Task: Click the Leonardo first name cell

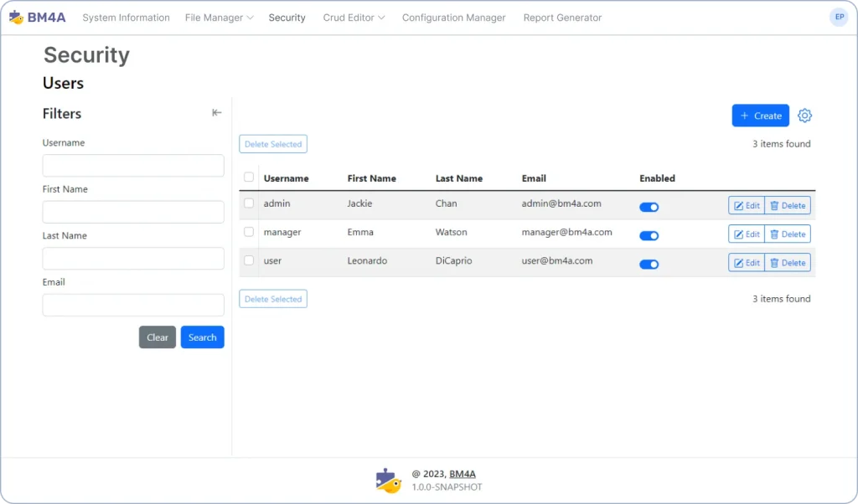Action: coord(367,260)
